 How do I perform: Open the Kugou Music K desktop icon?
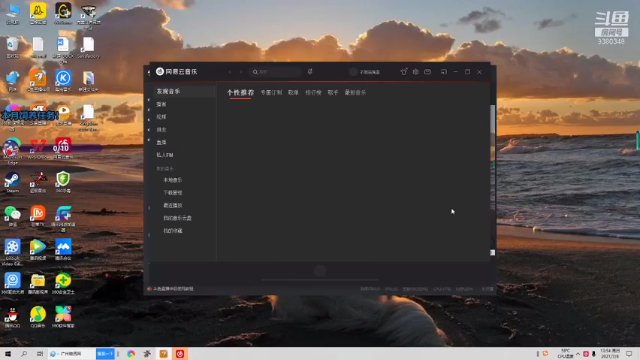tap(63, 80)
